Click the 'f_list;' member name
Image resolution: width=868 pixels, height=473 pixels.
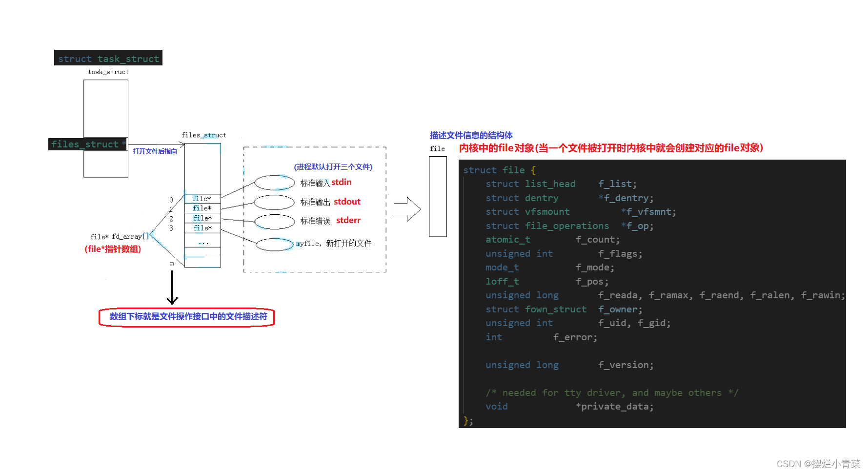point(618,184)
